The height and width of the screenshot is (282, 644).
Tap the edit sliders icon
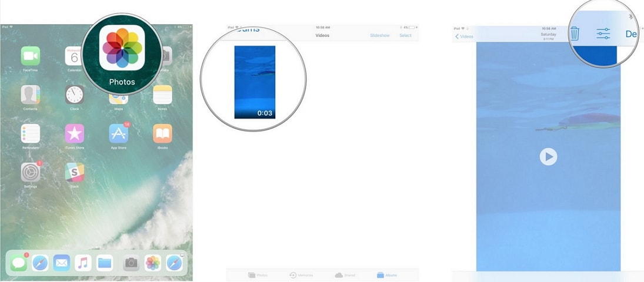point(603,33)
